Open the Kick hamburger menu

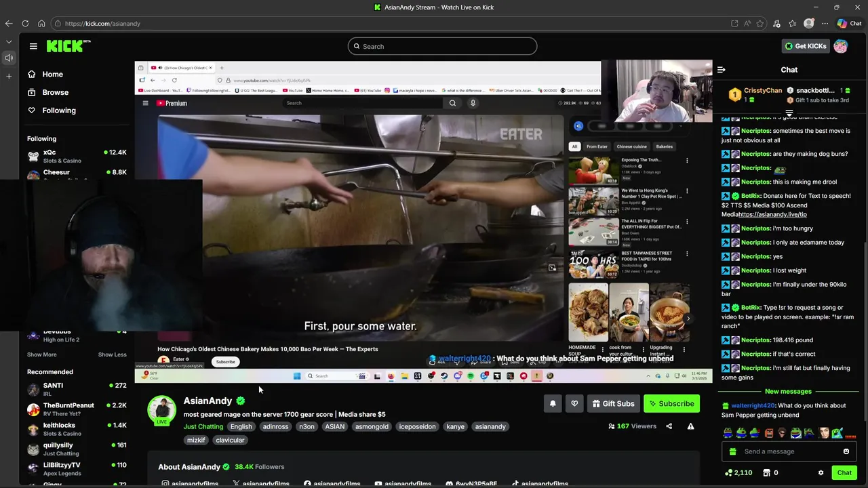point(33,46)
